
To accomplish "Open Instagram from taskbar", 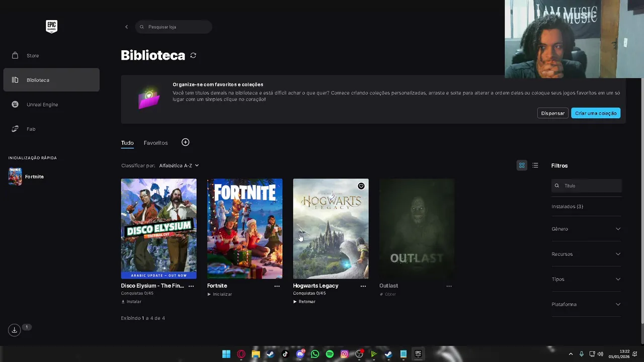I will [344, 354].
